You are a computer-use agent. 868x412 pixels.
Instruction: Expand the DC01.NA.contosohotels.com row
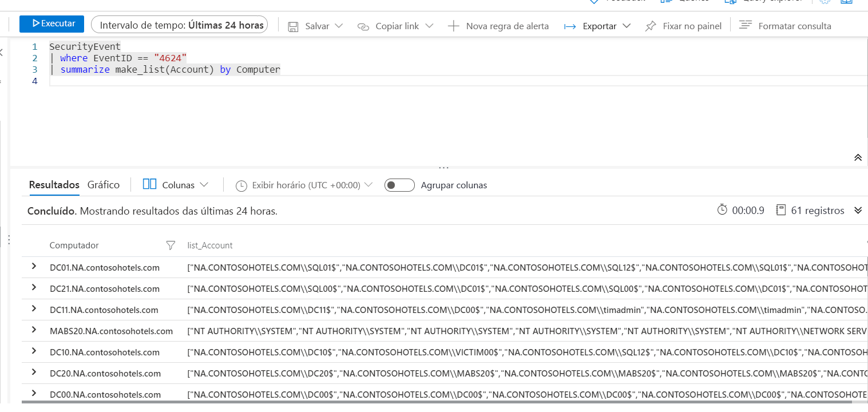[34, 266]
